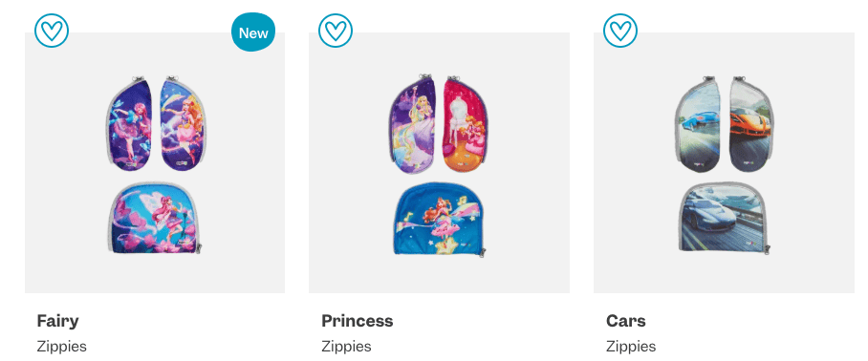This screenshot has width=868, height=361.
Task: Open the Cars product title link
Action: coord(626,321)
